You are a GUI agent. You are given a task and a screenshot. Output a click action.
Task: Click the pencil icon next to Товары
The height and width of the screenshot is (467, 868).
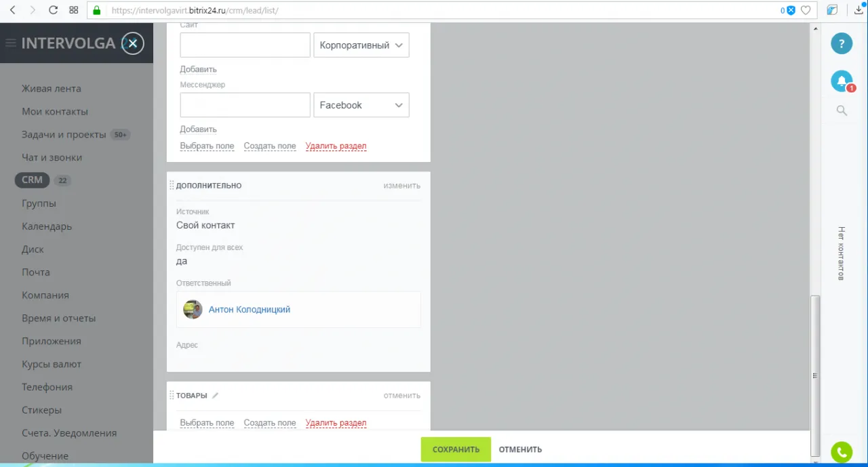[x=216, y=396]
